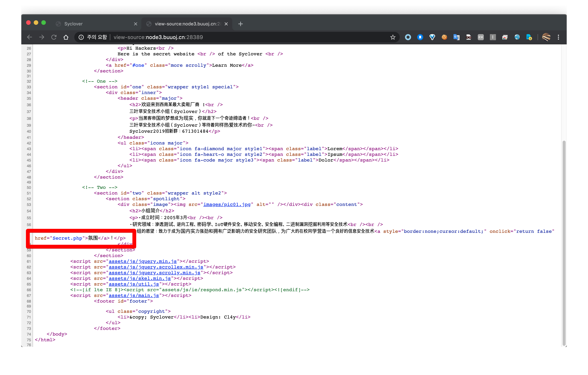Open a new browser tab
The image size is (588, 375).
point(241,24)
